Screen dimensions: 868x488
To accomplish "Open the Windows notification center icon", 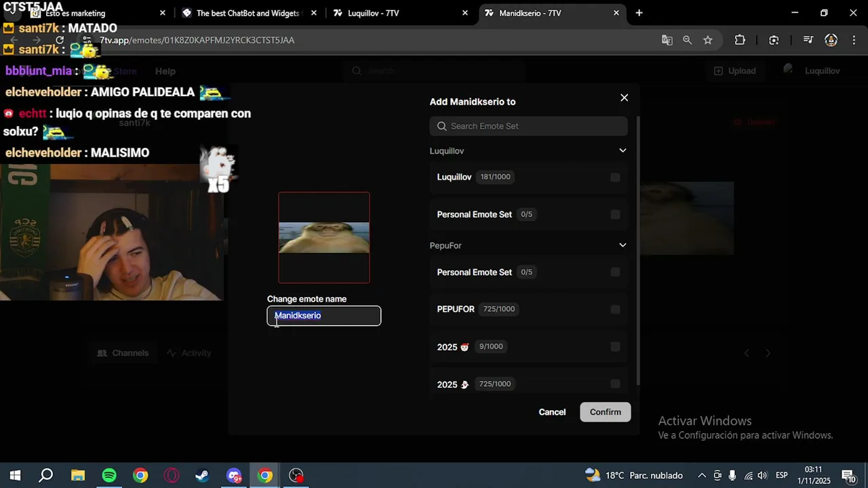I will point(848,475).
